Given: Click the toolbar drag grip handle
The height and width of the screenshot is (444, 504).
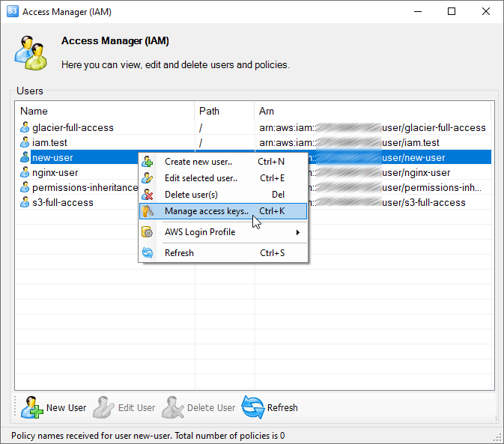Looking at the screenshot, I should [x=15, y=407].
